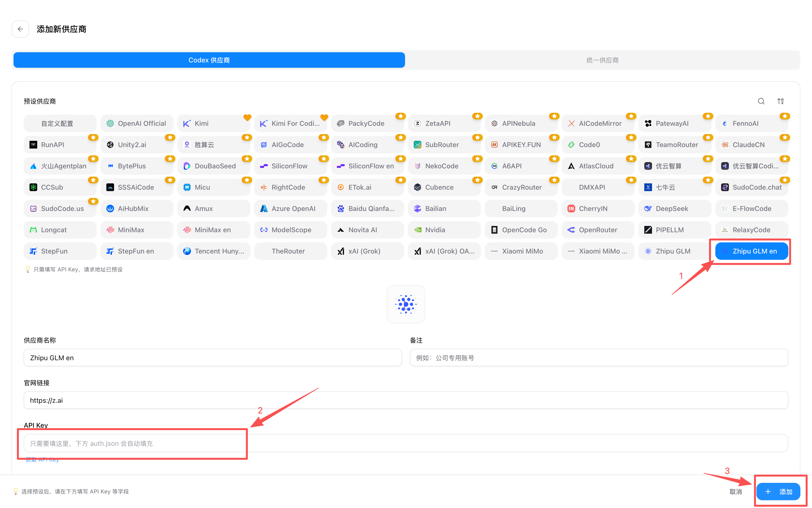Switch to the Codex 供应商 tab
Image resolution: width=812 pixels, height=508 pixels.
pos(209,60)
